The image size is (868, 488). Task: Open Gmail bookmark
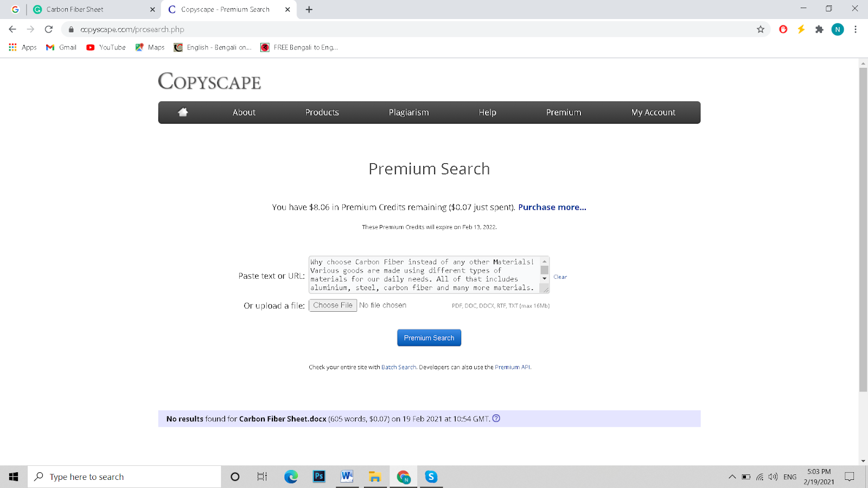click(x=61, y=47)
